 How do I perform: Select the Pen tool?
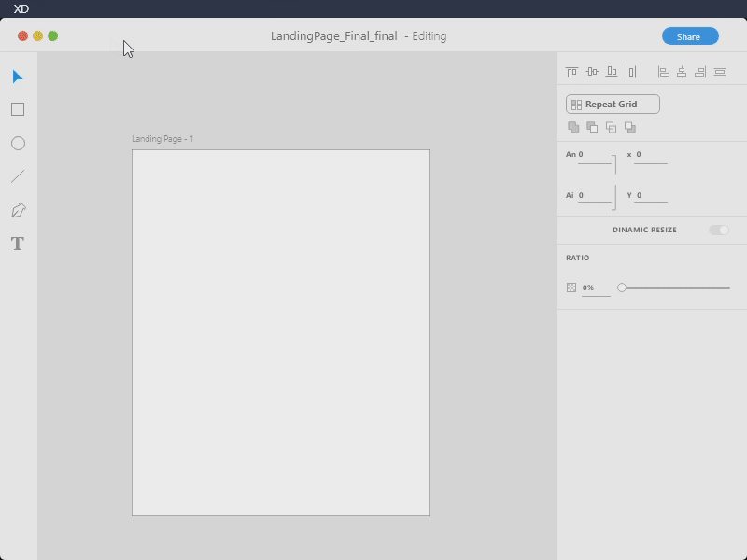tap(17, 209)
